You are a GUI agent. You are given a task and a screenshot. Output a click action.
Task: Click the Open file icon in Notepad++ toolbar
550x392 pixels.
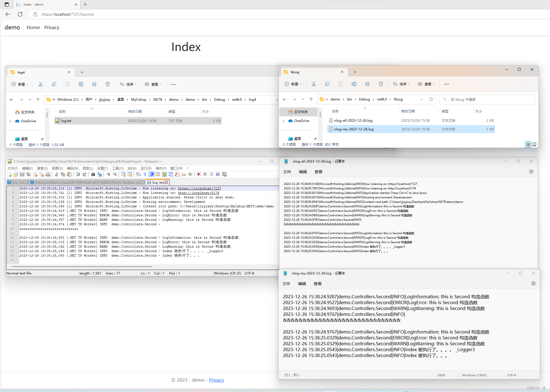click(16, 174)
